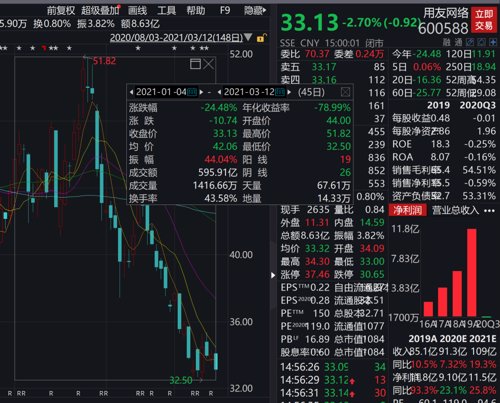Select the 净利润 tab
The image size is (500, 403).
tap(407, 210)
